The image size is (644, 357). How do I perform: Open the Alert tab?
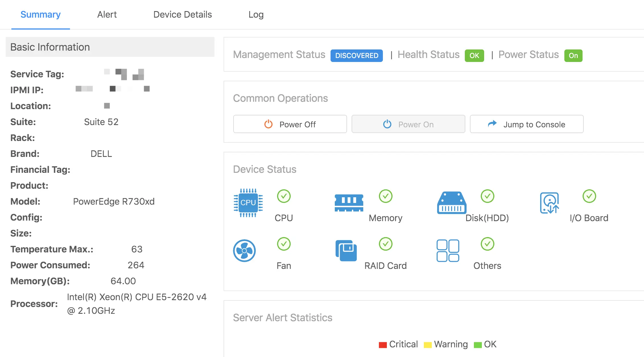click(x=107, y=14)
